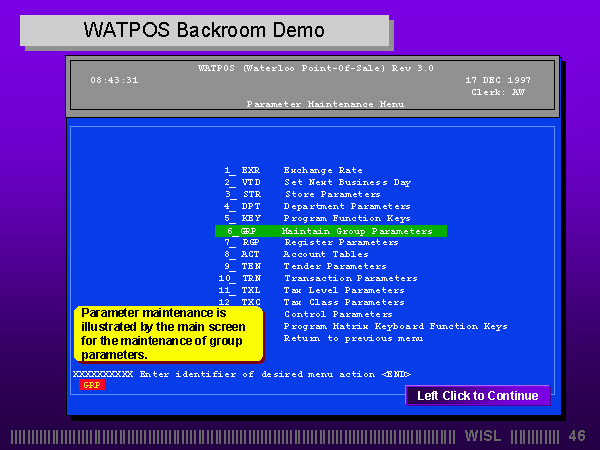Click the slide number 46 indicator
This screenshot has height=450, width=600.
(576, 436)
